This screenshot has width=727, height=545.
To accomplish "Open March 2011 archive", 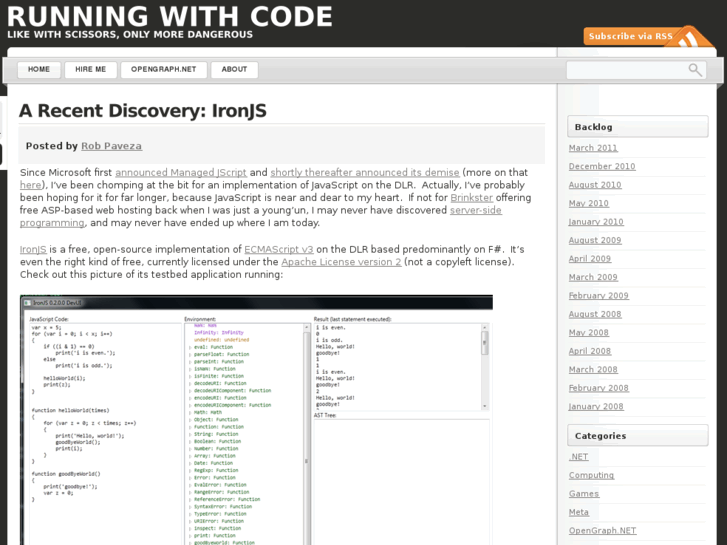I will coord(593,148).
